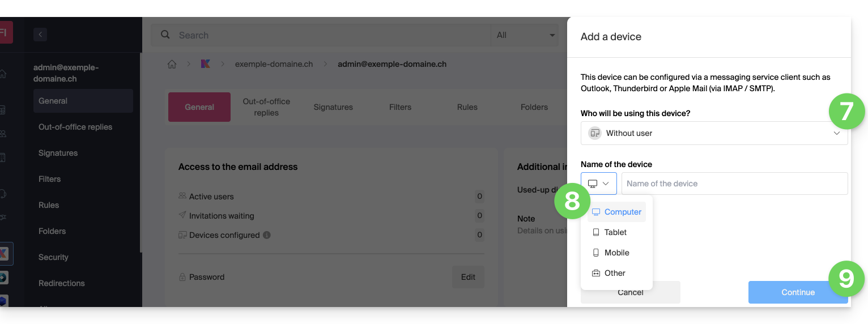Click Edit next to Password
Viewport: 868px width, 324px height.
[x=468, y=277]
